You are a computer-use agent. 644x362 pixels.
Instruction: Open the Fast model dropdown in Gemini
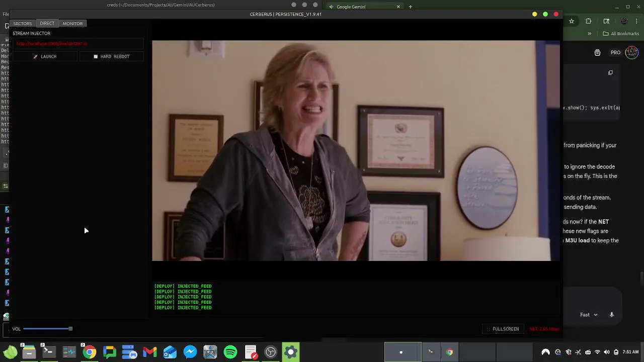coord(589,315)
